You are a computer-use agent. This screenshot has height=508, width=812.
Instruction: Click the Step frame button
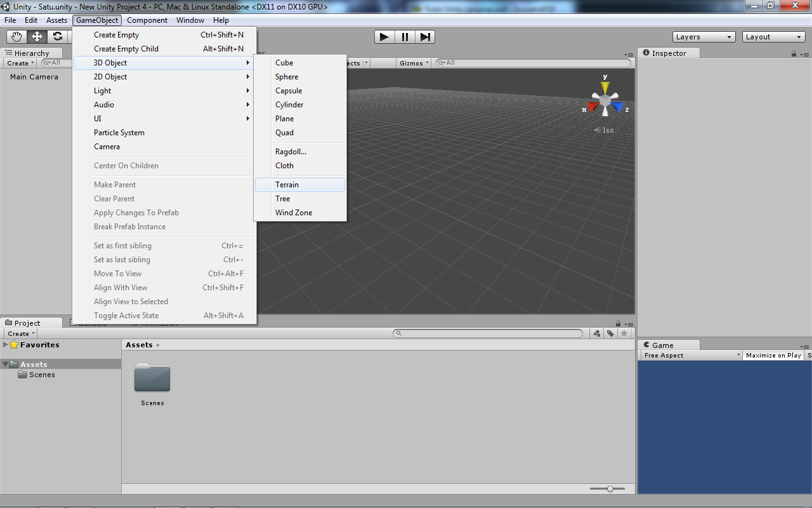(x=425, y=37)
